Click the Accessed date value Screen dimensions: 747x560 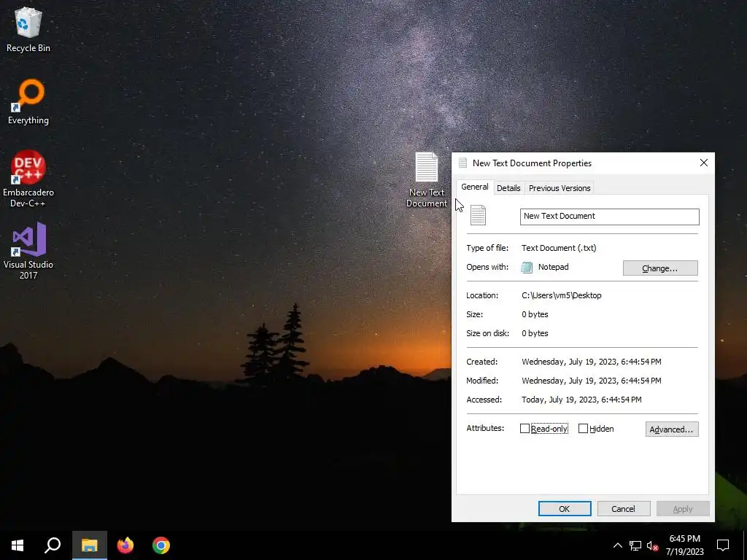coord(581,400)
